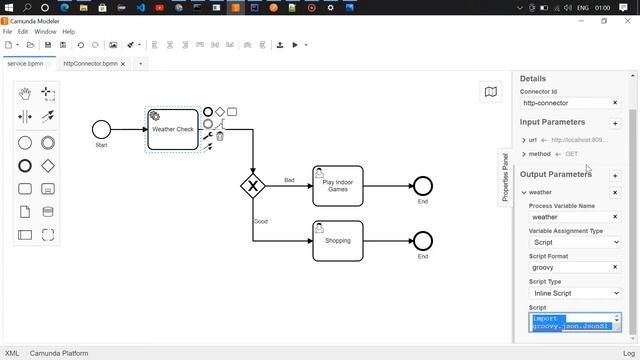This screenshot has width=640, height=360.
Task: Clear the Connector Id field
Action: 615,103
